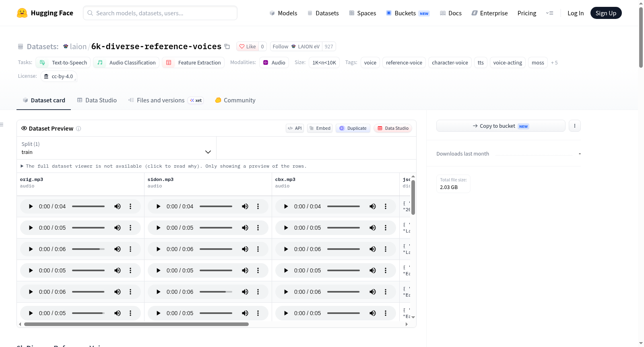
Task: Toggle the Like button for this dataset
Action: (248, 46)
